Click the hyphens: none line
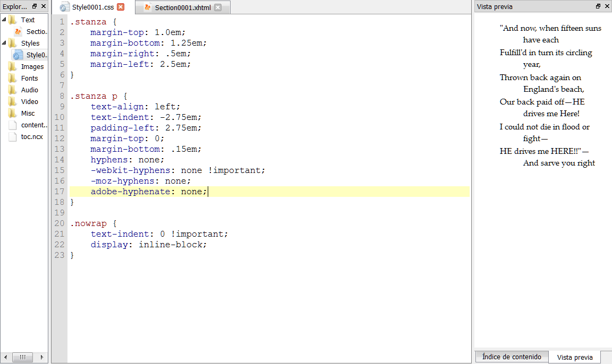Screen dimensions: 612x364 pyautogui.click(x=127, y=159)
